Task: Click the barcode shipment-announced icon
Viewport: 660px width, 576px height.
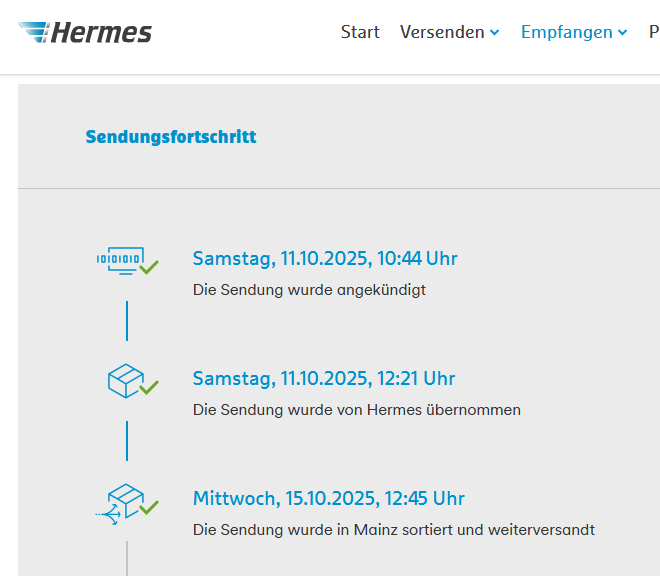Action: click(120, 259)
